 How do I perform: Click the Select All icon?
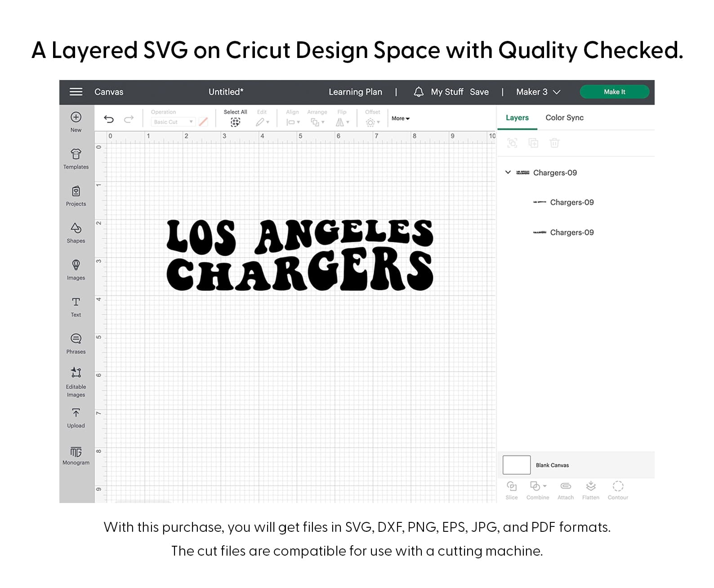click(x=235, y=122)
